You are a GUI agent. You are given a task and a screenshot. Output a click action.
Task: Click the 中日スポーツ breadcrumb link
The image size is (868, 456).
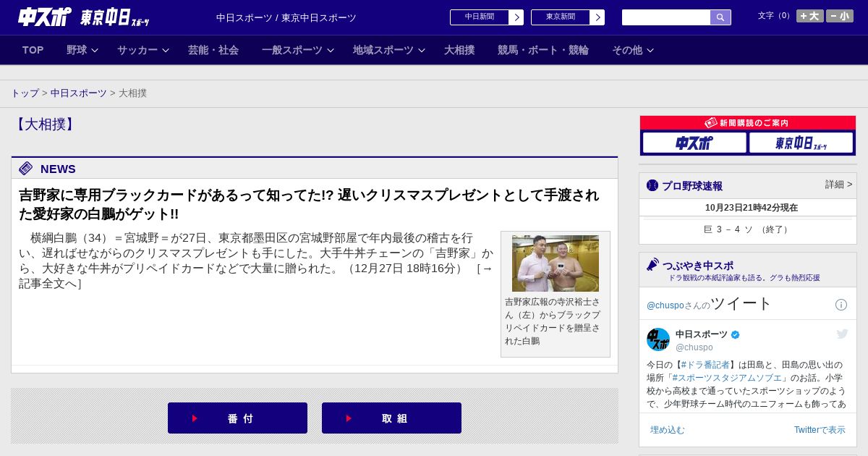(x=79, y=93)
